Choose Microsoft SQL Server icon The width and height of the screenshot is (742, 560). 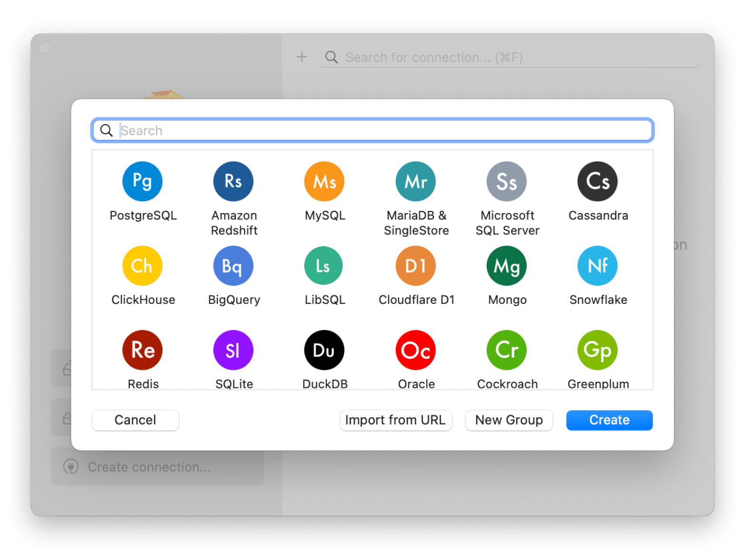coord(507,182)
